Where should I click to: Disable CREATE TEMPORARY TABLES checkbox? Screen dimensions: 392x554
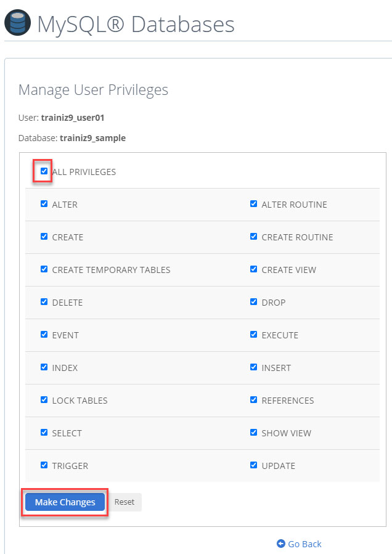[44, 269]
